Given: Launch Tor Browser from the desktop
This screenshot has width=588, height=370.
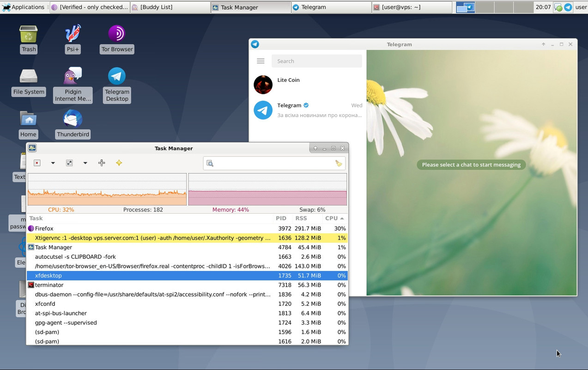Looking at the screenshot, I should pyautogui.click(x=117, y=34).
